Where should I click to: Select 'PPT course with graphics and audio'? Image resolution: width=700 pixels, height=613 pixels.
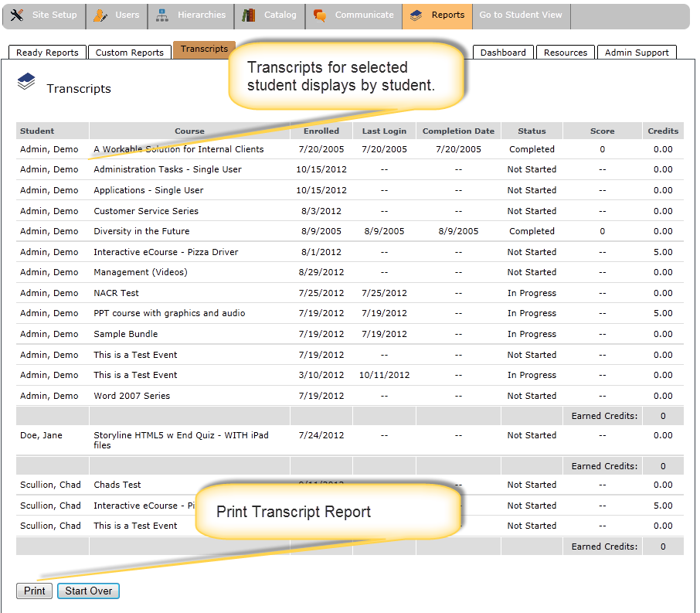tap(169, 313)
